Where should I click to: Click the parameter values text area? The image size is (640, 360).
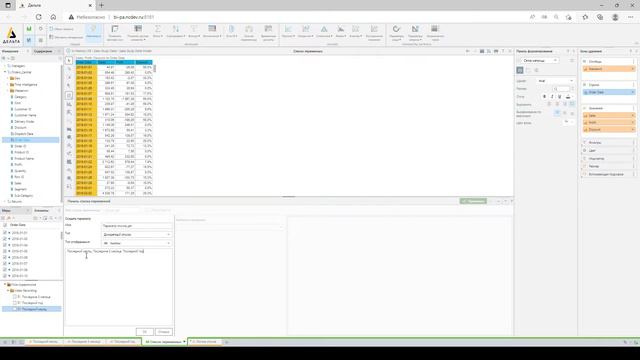pos(119,287)
